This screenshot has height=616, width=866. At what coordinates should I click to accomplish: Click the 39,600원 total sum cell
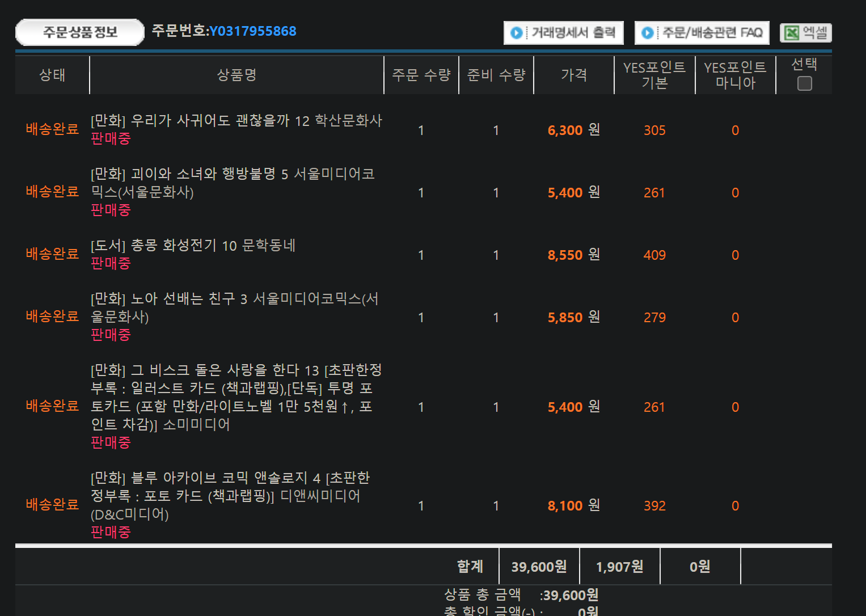tap(539, 567)
